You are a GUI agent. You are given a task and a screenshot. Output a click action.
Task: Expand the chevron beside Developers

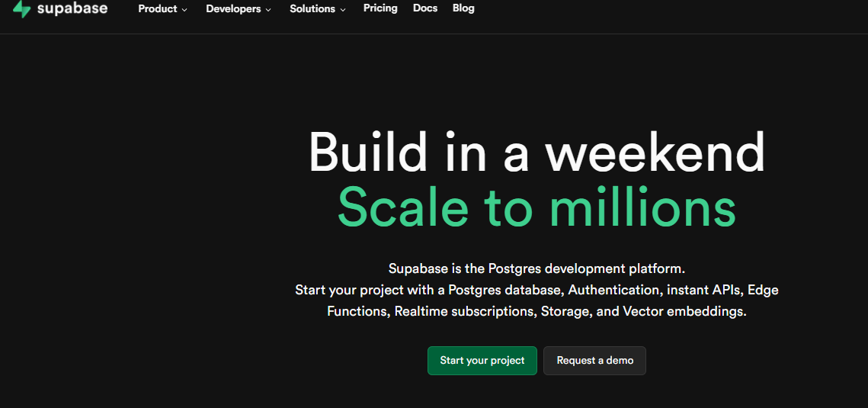point(268,10)
